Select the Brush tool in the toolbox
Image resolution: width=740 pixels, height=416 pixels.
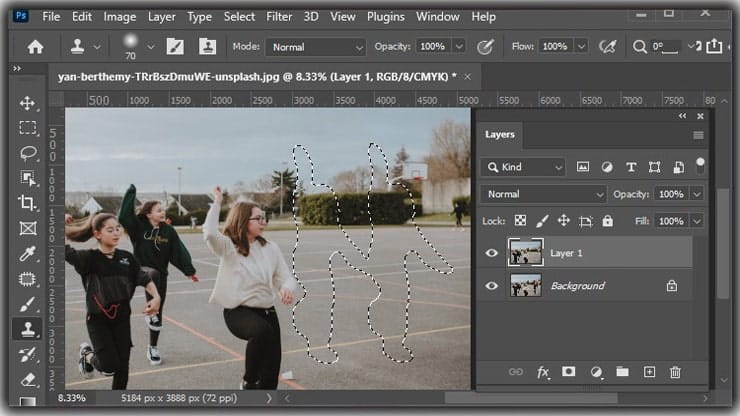click(x=27, y=305)
